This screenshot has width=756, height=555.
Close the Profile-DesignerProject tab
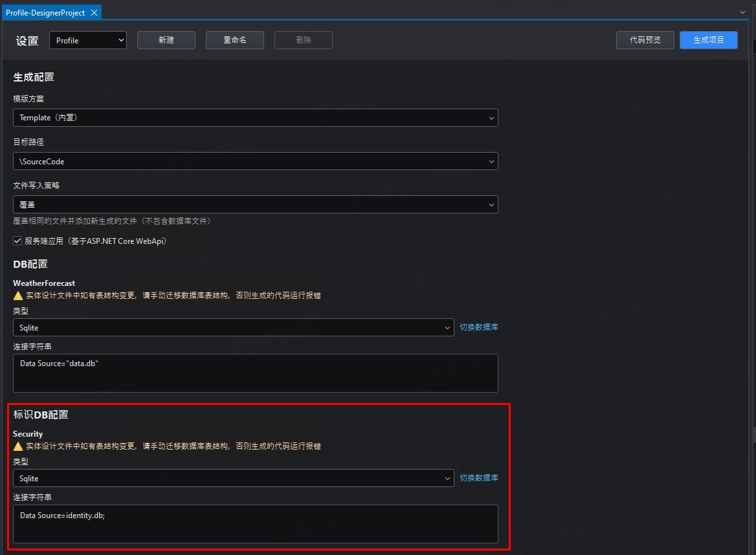pyautogui.click(x=94, y=12)
